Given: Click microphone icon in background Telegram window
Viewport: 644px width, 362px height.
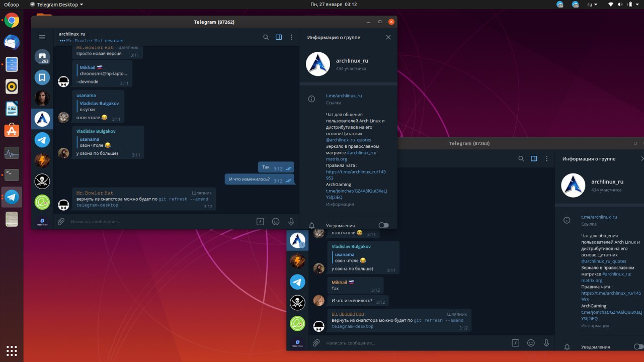Looking at the screenshot, I should pyautogui.click(x=546, y=343).
